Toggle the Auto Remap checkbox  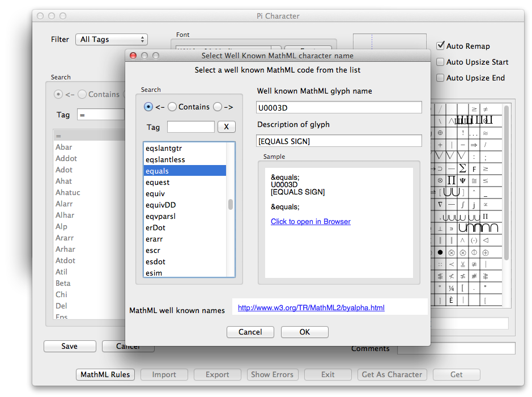click(440, 45)
